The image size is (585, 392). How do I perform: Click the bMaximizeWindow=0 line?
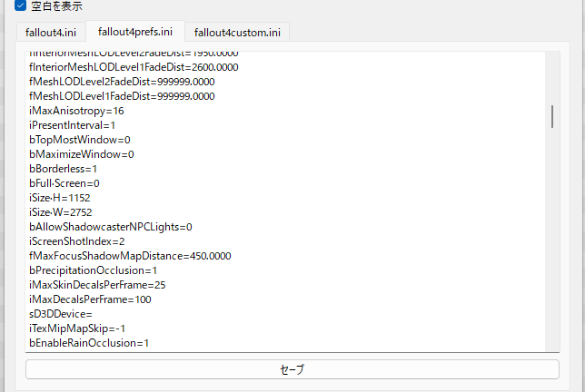tap(82, 154)
